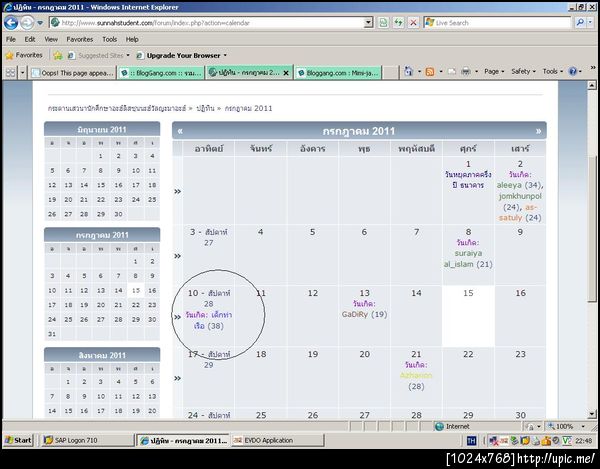Screen dimensions: 600x469
Task: Click the scroll-up arrow of page scrollbar
Action: click(592, 85)
